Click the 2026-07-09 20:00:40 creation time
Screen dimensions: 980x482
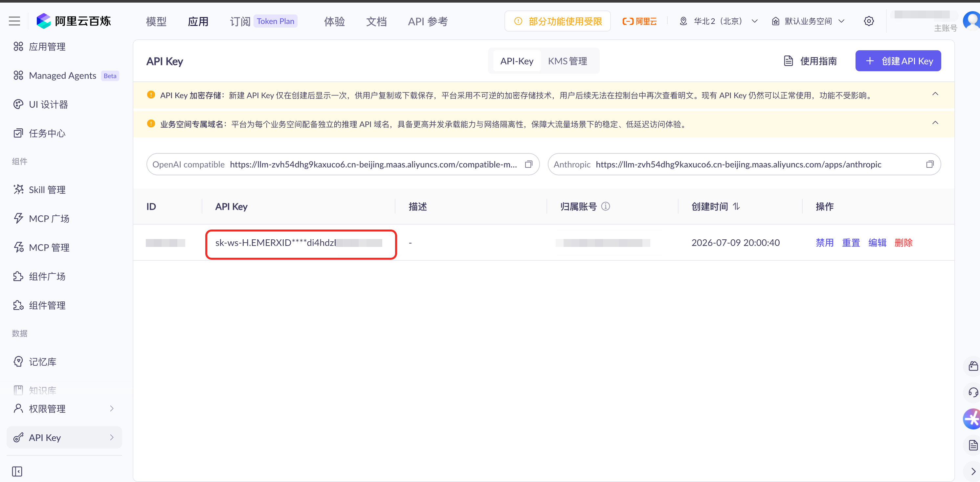click(x=735, y=243)
